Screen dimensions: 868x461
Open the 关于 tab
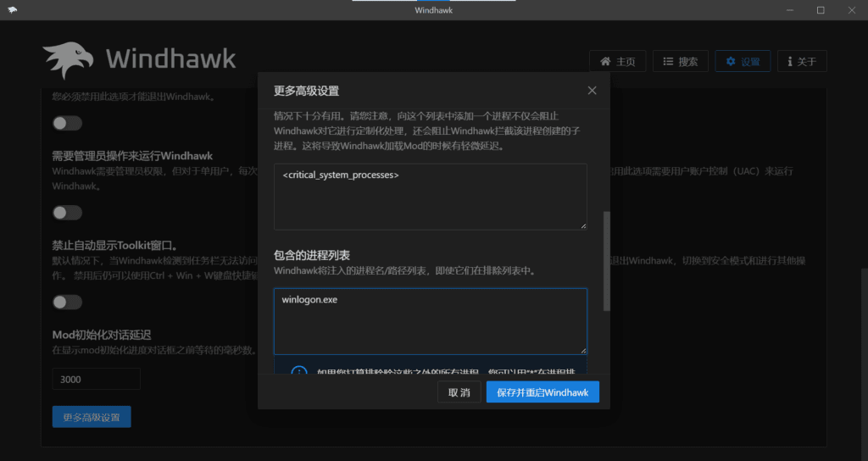tap(802, 61)
